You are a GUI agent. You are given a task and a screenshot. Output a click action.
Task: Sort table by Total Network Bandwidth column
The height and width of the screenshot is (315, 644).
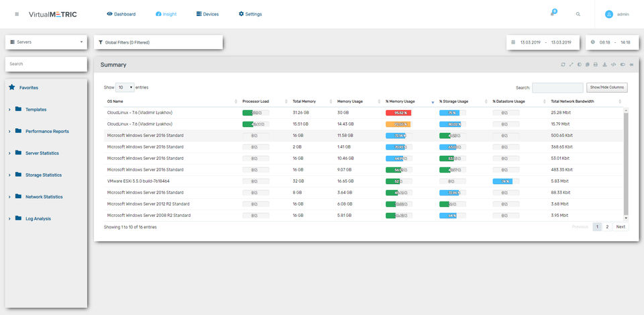tap(586, 101)
